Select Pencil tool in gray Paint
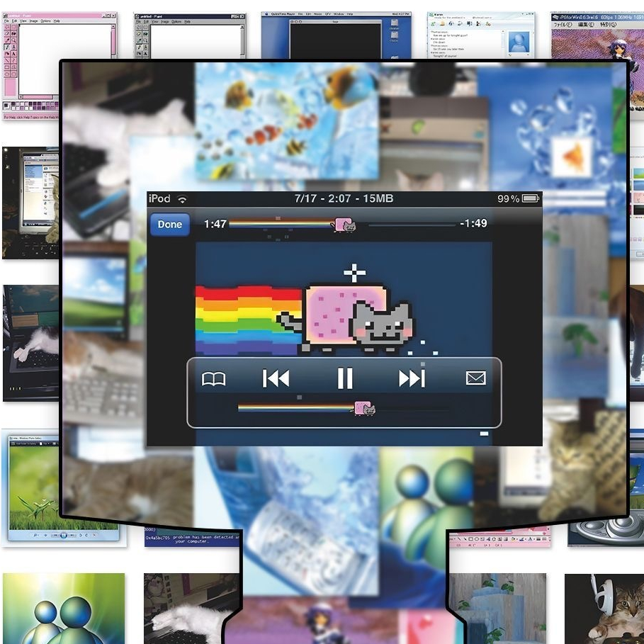This screenshot has width=644, height=644. [x=139, y=47]
